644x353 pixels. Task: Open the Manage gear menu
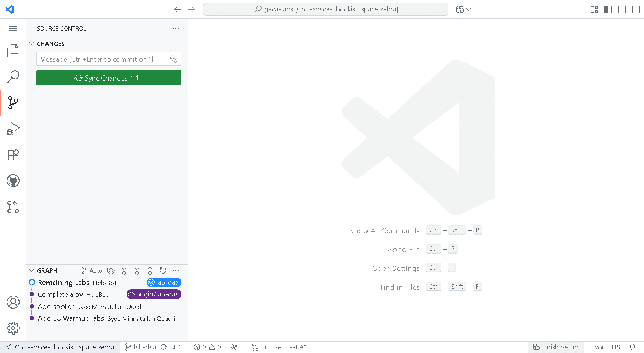pos(13,328)
